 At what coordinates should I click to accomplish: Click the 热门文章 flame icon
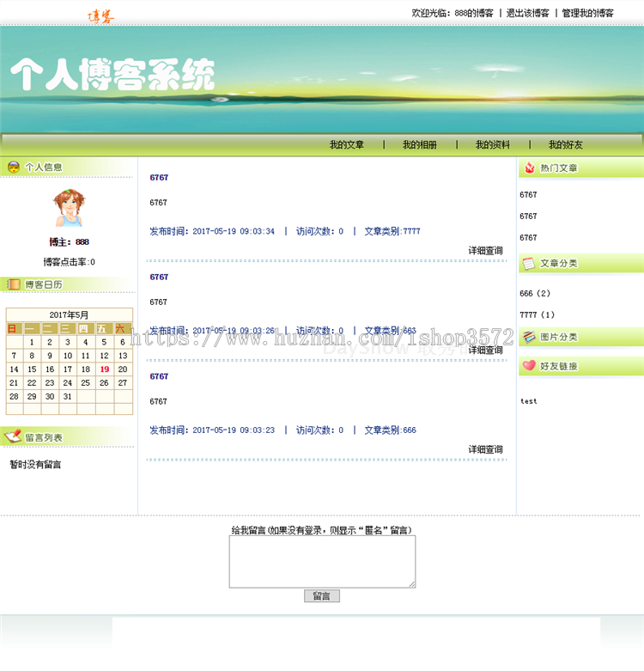pyautogui.click(x=530, y=168)
